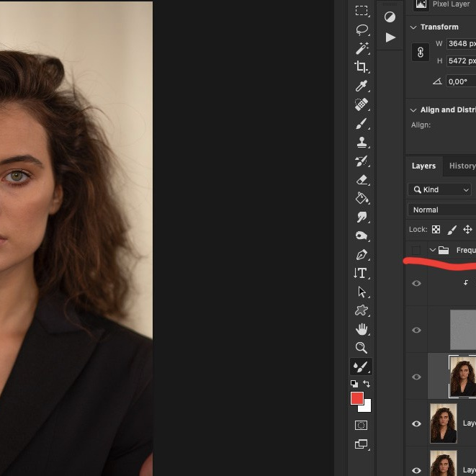Viewport: 476px width, 476px height.
Task: Hide the currently selected portrait layer
Action: [416, 377]
